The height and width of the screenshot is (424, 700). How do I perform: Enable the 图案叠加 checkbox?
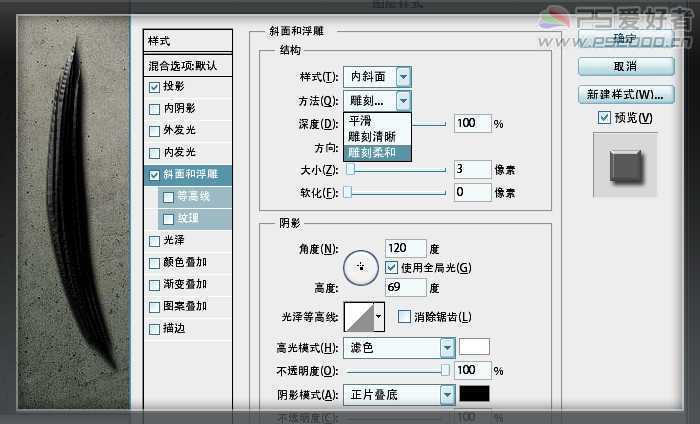click(154, 307)
